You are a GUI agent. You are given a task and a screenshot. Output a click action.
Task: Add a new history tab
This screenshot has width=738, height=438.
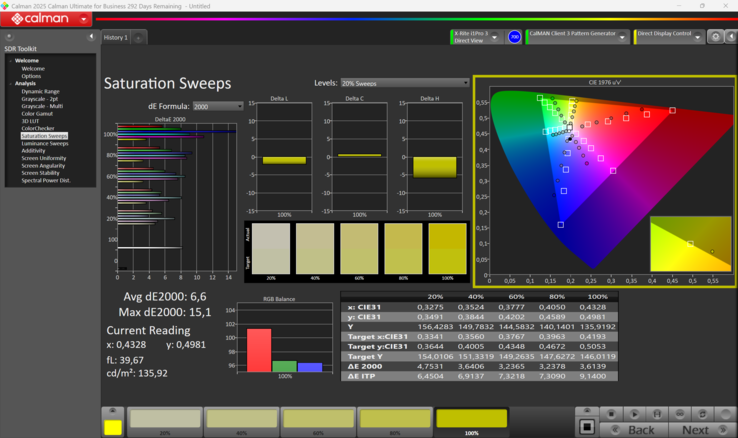138,38
